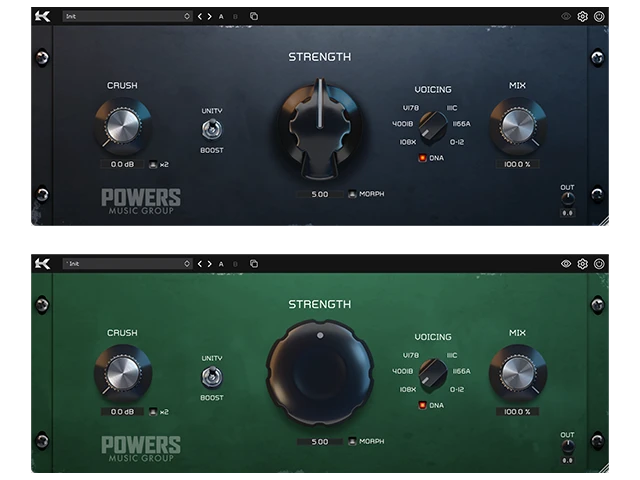Open the Init preset dropdown in blue plugin
Viewport: 640px width, 480px height.
point(127,16)
